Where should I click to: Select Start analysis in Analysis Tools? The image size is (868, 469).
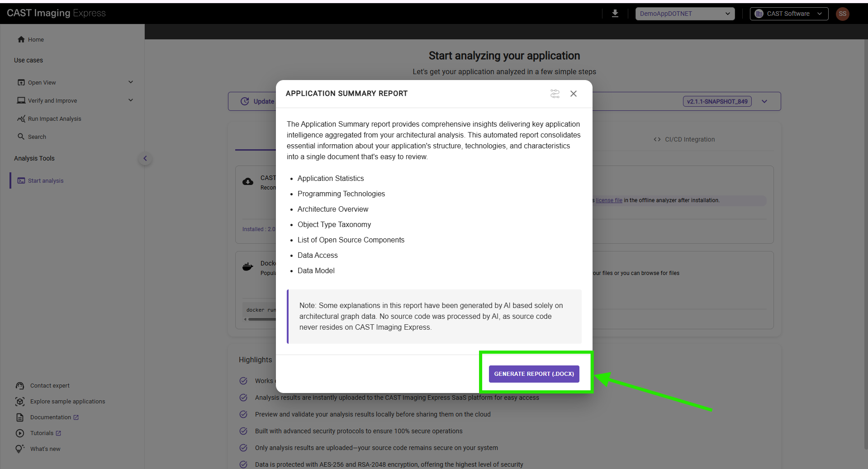pyautogui.click(x=45, y=181)
